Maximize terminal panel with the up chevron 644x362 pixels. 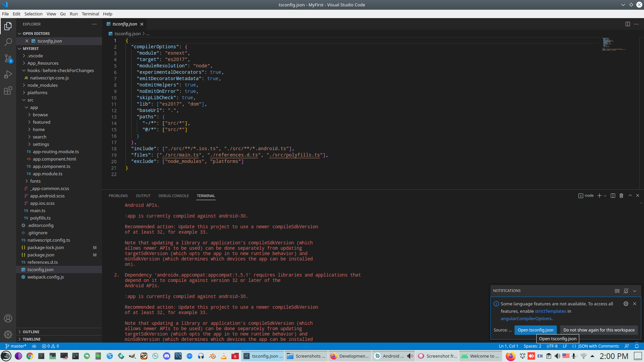pos(630,196)
